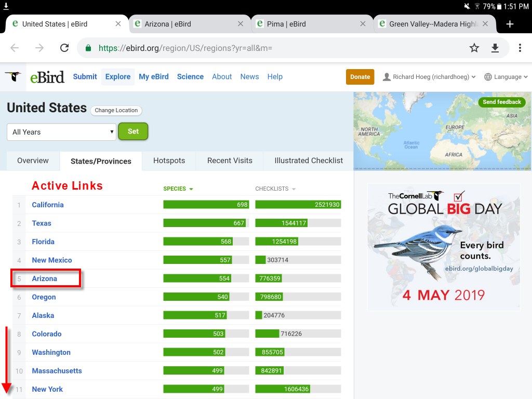Open the New York link
532x399 pixels.
point(47,389)
